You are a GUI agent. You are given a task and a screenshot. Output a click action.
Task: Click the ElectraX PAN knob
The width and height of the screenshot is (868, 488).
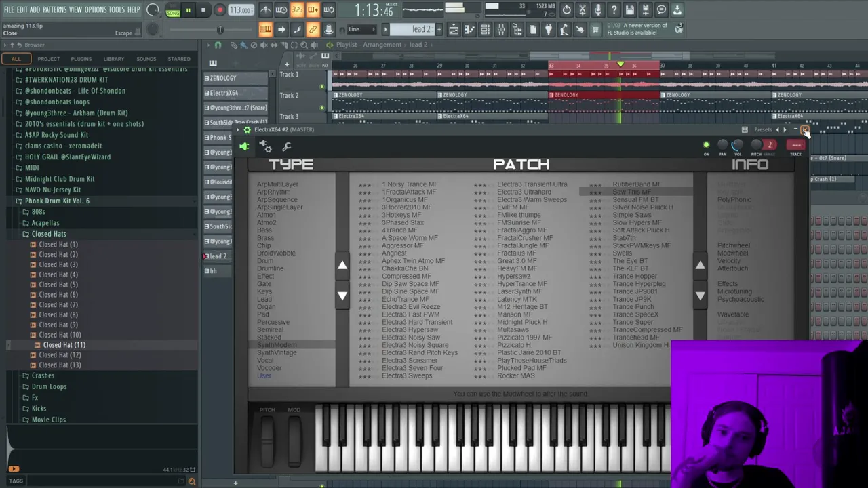pyautogui.click(x=722, y=145)
